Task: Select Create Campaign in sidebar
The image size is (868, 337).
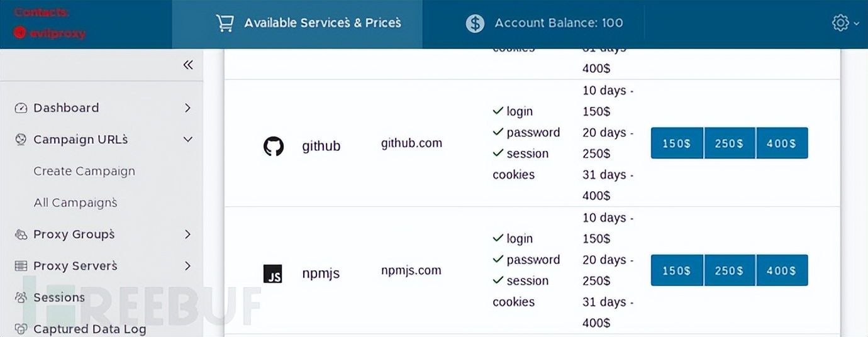Action: pos(84,171)
